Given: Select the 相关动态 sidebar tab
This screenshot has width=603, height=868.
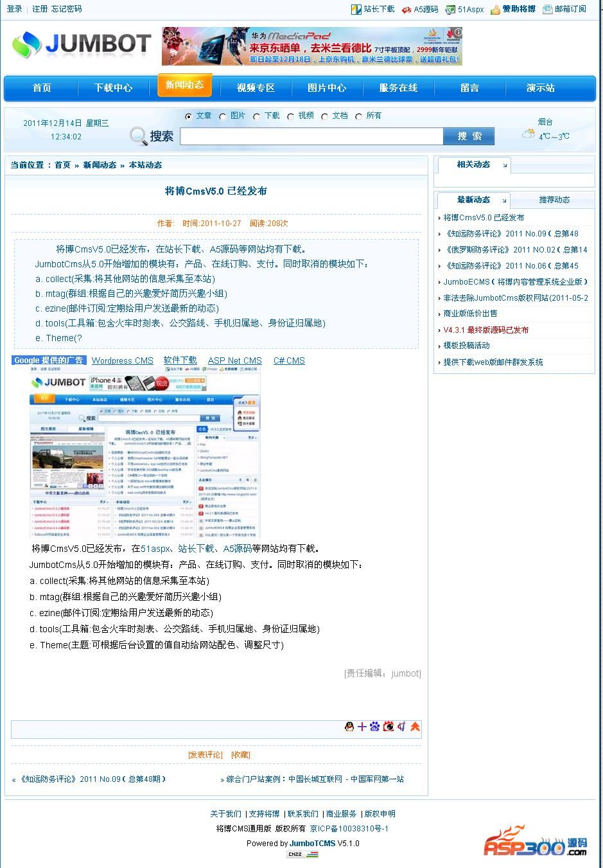Looking at the screenshot, I should (474, 164).
